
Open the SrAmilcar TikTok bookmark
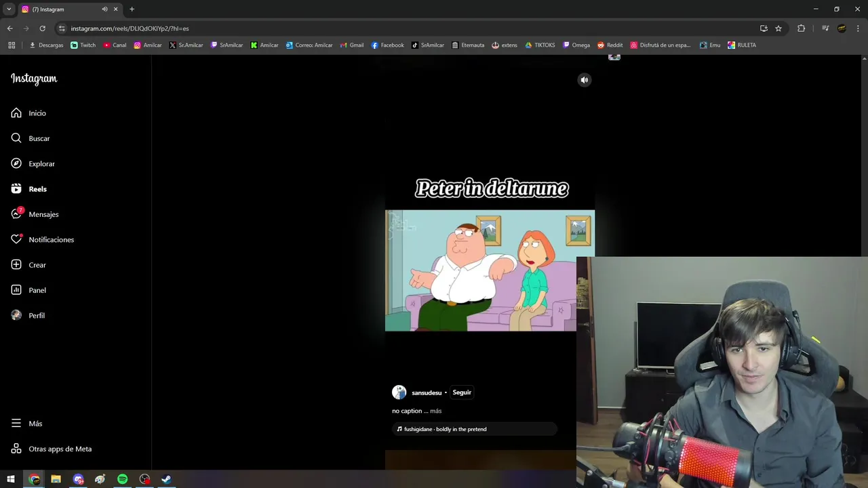pos(428,45)
